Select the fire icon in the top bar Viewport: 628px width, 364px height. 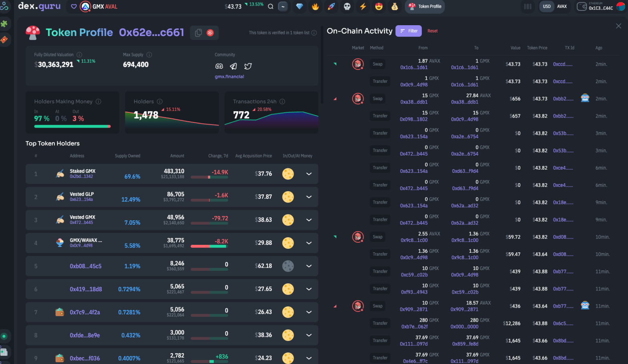tap(316, 6)
